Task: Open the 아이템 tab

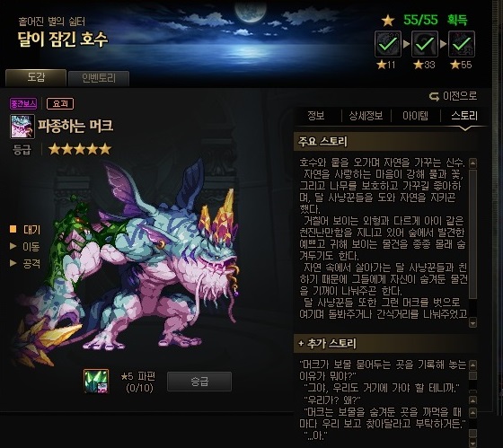Action: pos(415,116)
